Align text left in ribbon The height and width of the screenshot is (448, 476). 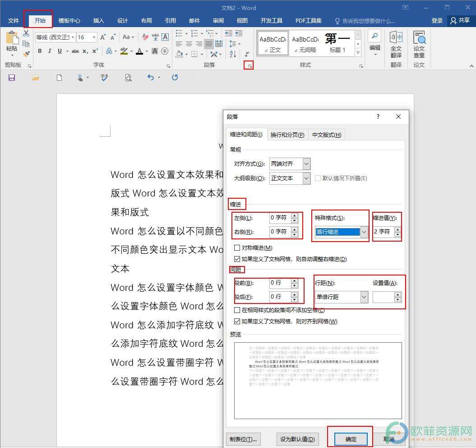tap(179, 44)
